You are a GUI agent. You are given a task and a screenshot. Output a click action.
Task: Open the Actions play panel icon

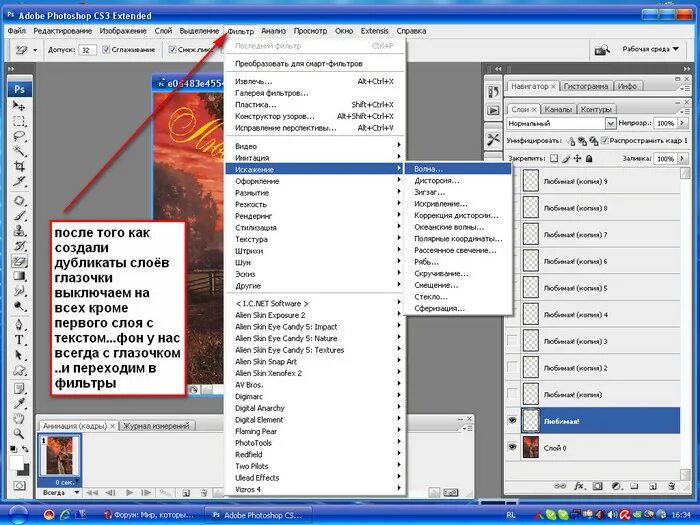(x=493, y=110)
